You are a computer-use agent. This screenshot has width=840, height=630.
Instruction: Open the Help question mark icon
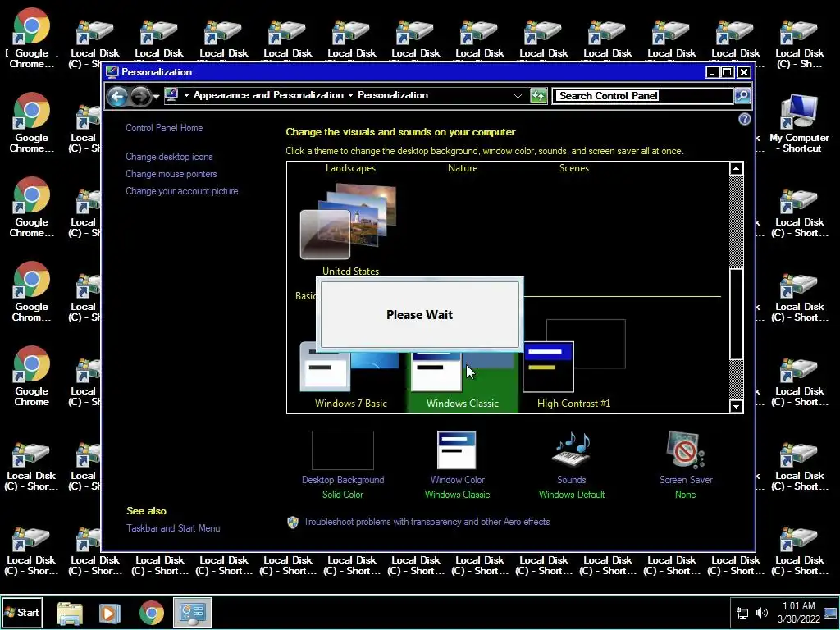745,119
